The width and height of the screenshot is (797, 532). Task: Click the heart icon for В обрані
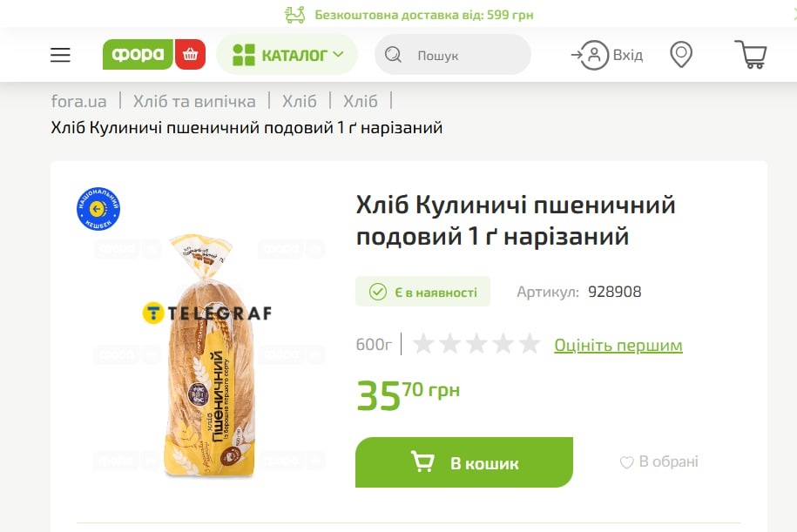626,462
